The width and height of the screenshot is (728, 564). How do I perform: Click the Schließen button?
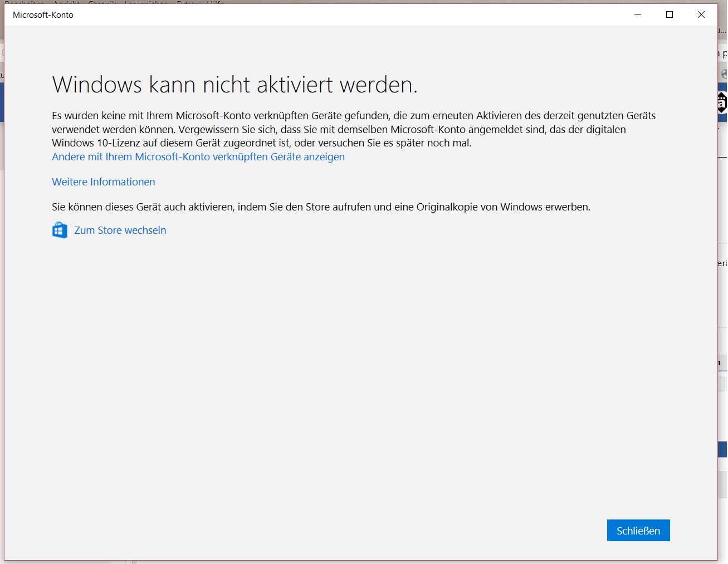(x=638, y=531)
